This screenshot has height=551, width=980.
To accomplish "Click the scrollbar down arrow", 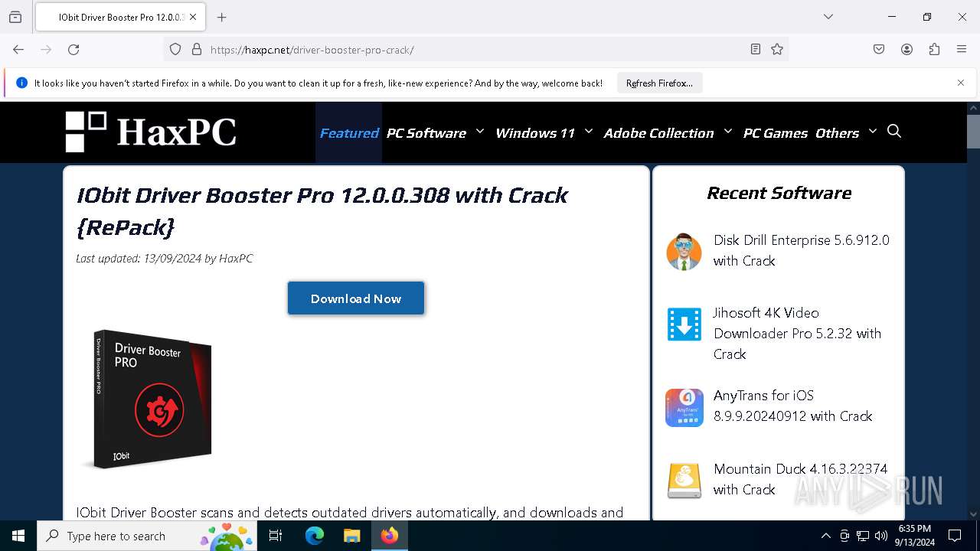I will 973,514.
